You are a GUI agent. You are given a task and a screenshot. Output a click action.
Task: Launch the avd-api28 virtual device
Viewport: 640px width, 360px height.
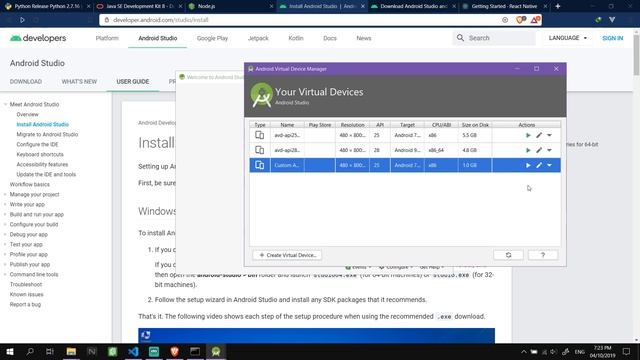(528, 150)
